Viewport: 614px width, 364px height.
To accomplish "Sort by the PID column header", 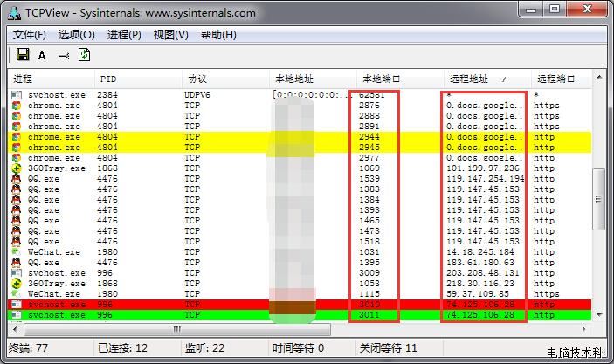I will coord(138,79).
